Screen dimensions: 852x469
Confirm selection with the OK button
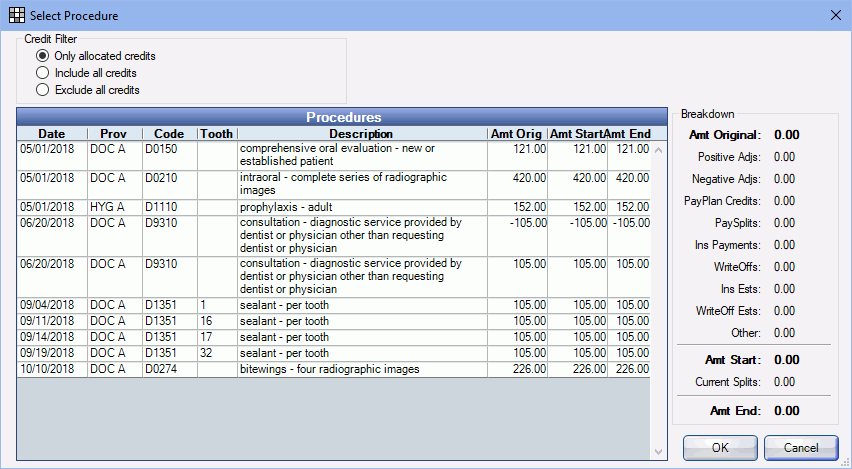point(720,448)
